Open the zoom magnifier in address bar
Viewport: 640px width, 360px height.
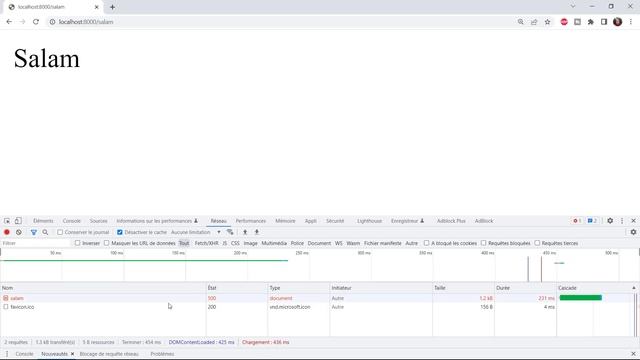(x=520, y=22)
